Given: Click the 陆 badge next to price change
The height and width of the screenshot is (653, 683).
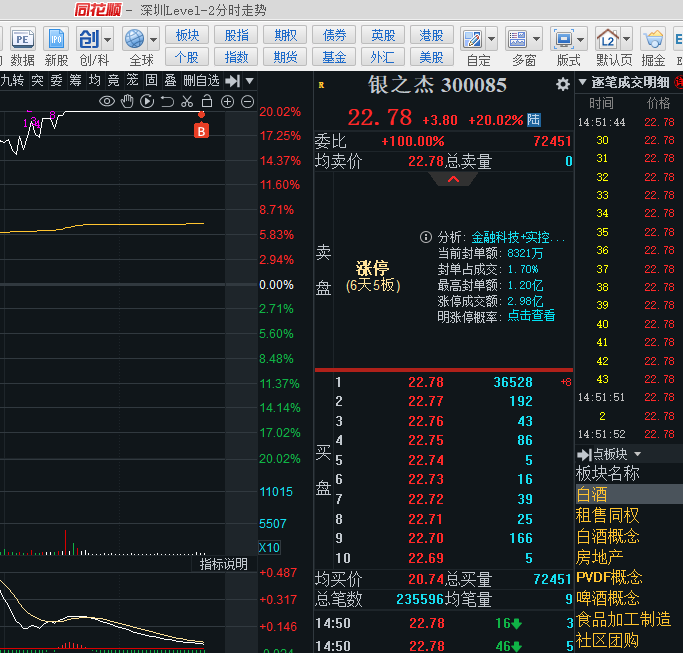Looking at the screenshot, I should tap(534, 119).
